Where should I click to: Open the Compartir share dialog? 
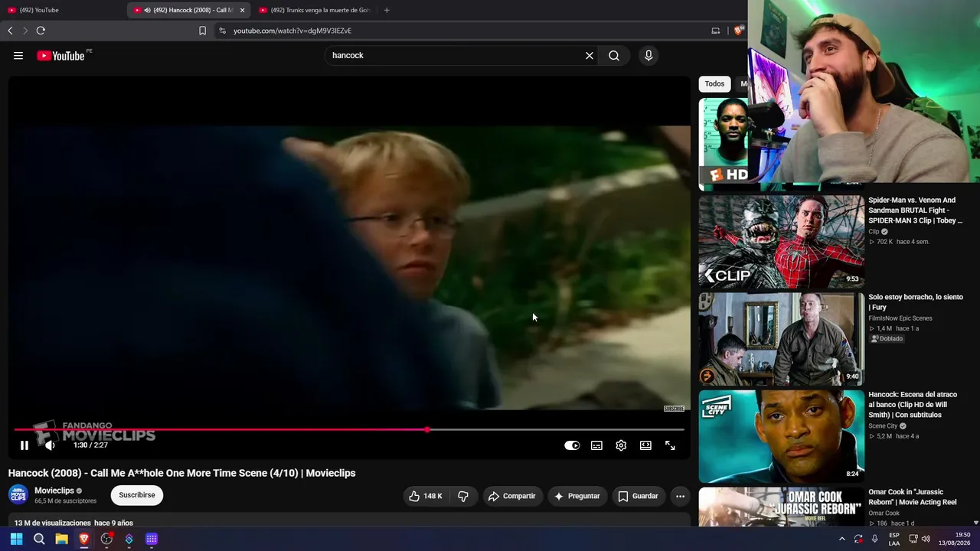511,496
